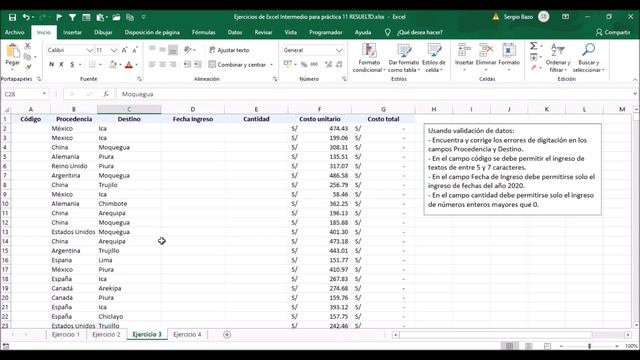Open Ordenar y filtrar menu
Image resolution: width=640 pixels, height=360 pixels.
(x=558, y=58)
